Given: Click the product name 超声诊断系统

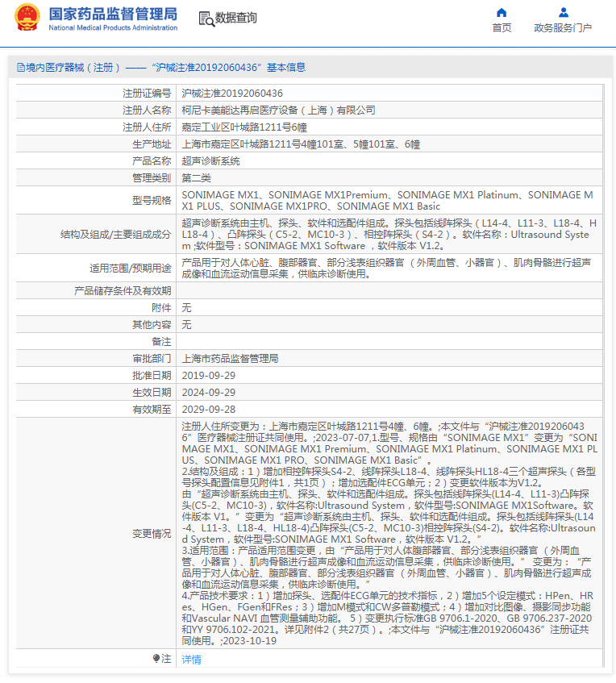Looking at the screenshot, I should click(x=210, y=160).
